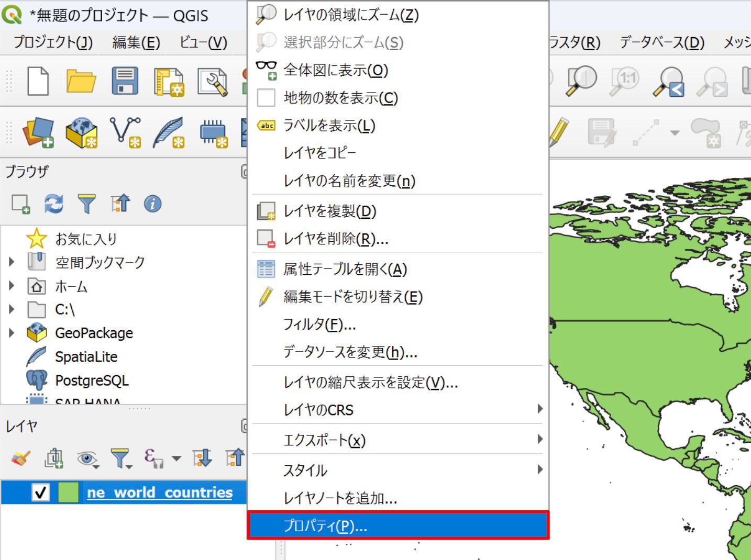751x560 pixels.
Task: Click the New Shapefile Layer icon
Action: click(125, 133)
